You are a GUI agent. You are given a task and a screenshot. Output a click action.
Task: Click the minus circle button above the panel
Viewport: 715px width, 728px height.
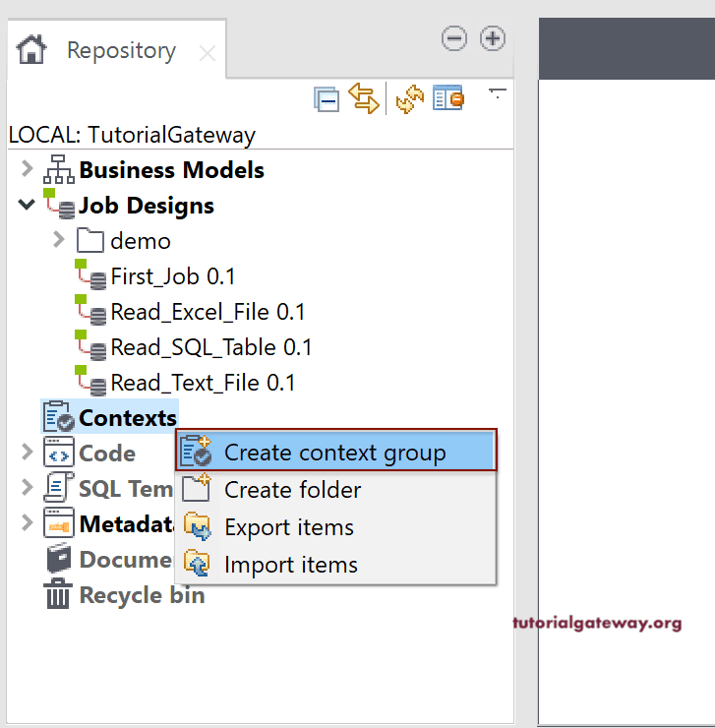pos(454,38)
